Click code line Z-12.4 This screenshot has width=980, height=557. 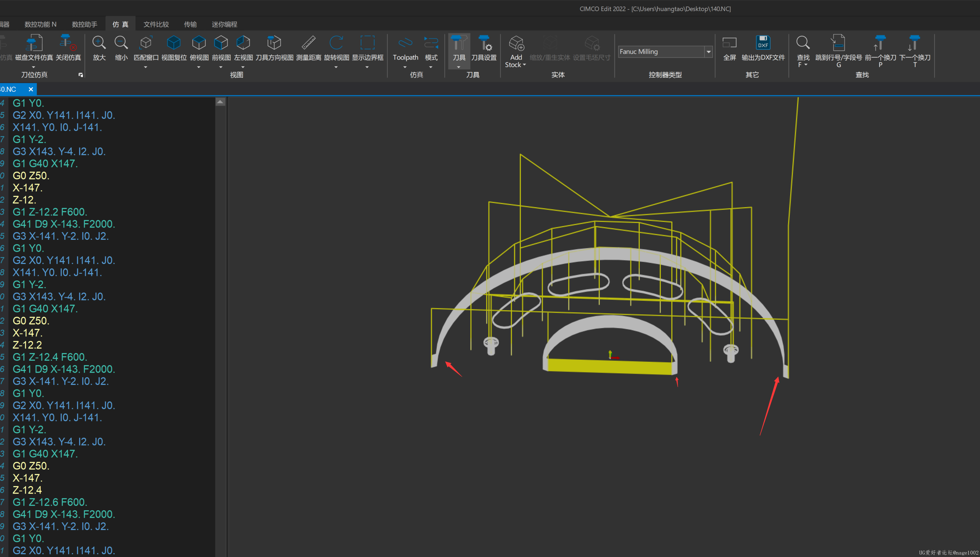(27, 490)
